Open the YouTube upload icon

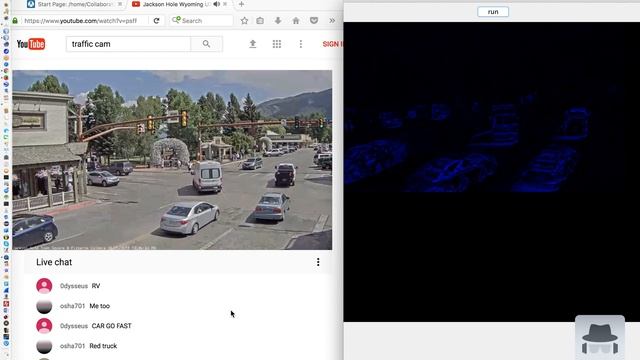click(x=253, y=44)
